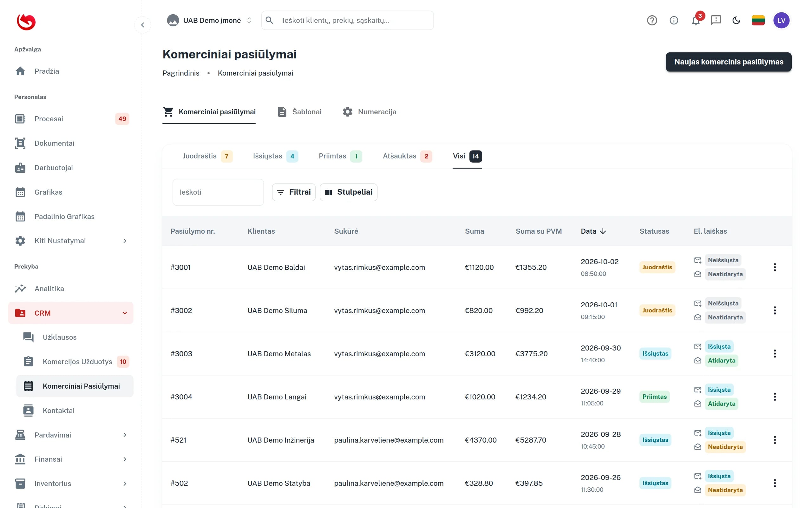Toggle dark mode moon icon
The height and width of the screenshot is (508, 812).
[x=736, y=21]
